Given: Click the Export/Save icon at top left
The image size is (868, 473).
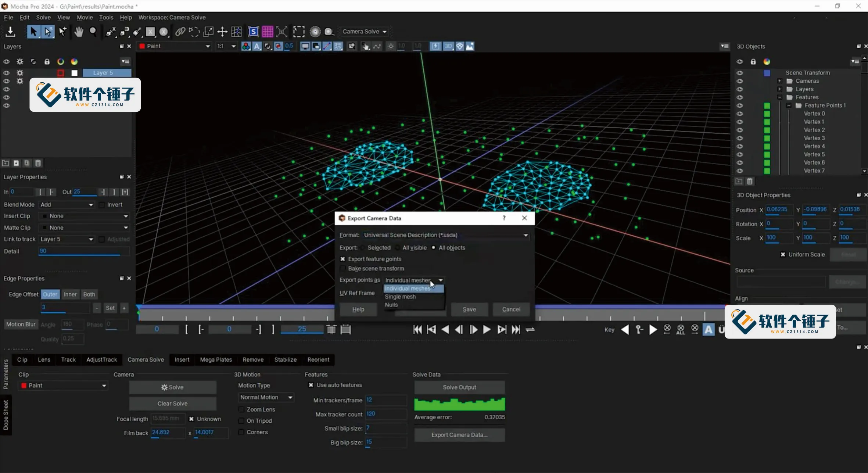Looking at the screenshot, I should pos(10,32).
